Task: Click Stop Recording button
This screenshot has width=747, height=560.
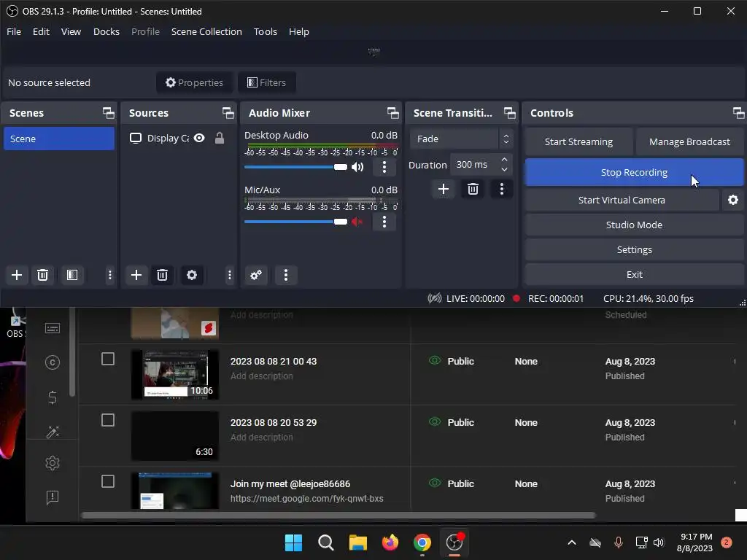Action: [634, 172]
